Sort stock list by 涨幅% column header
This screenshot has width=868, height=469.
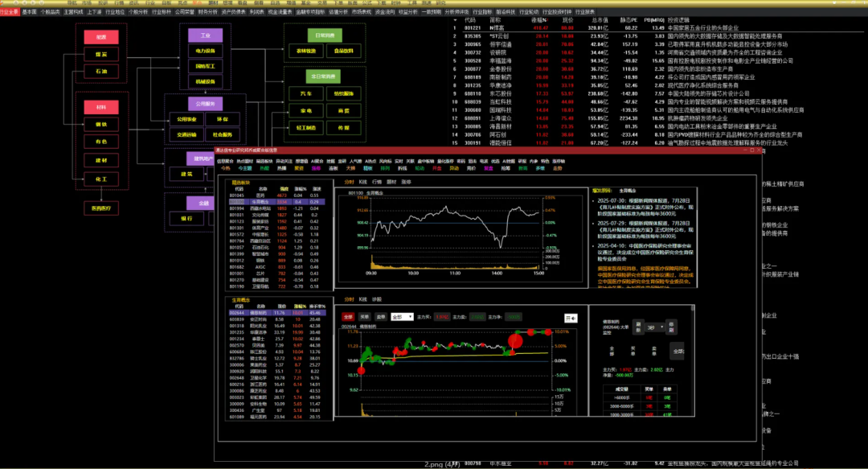click(528, 19)
